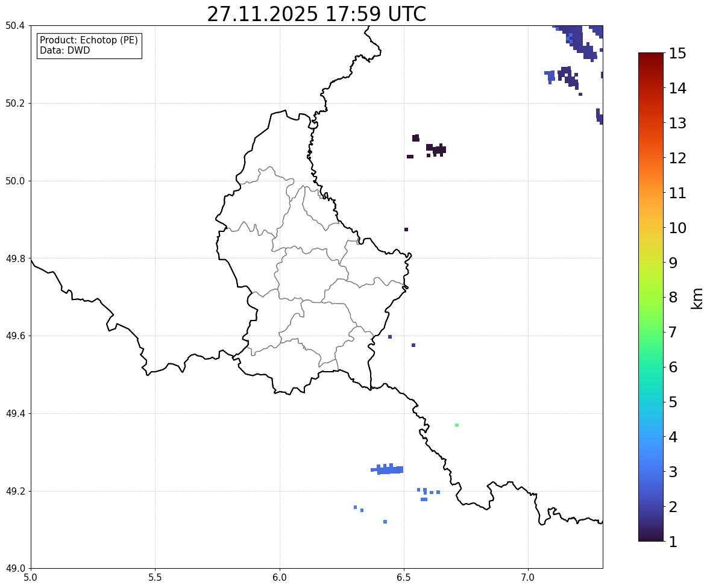Click the green section of the colorbar

(x=651, y=317)
